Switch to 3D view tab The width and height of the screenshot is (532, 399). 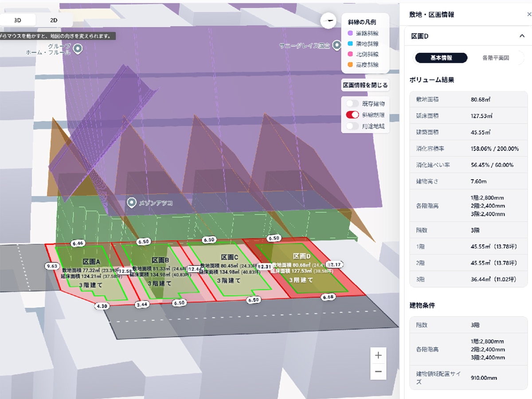pos(18,20)
